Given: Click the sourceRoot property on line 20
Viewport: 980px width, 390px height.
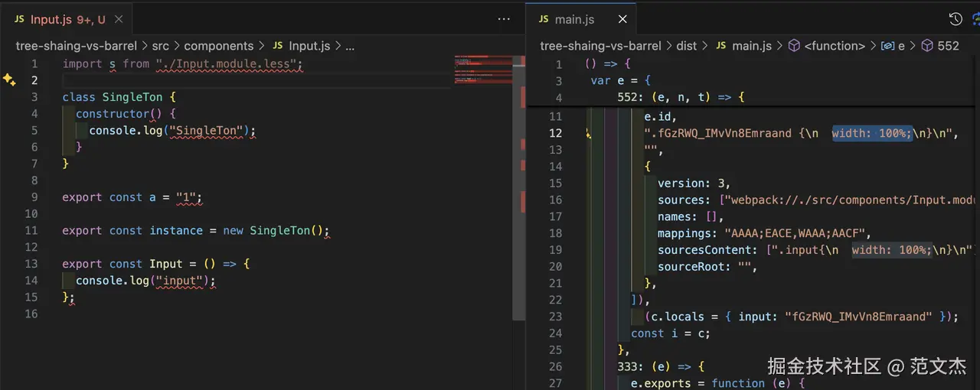Looking at the screenshot, I should 691,268.
